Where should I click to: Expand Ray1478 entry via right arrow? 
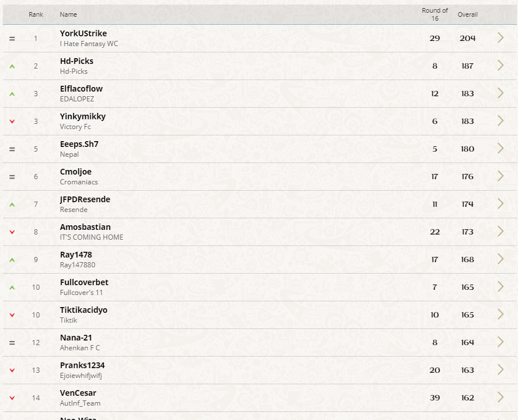501,259
